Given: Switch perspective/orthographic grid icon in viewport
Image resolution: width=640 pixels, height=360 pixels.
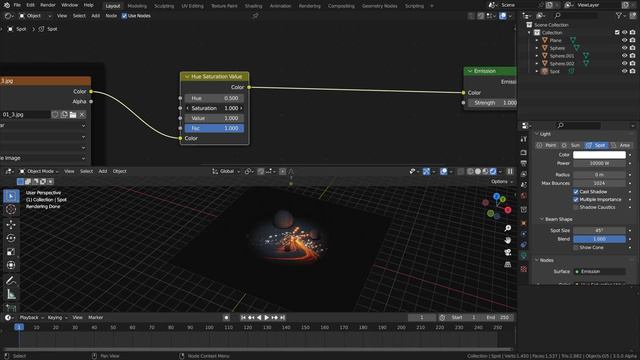Looking at the screenshot, I should [507, 264].
